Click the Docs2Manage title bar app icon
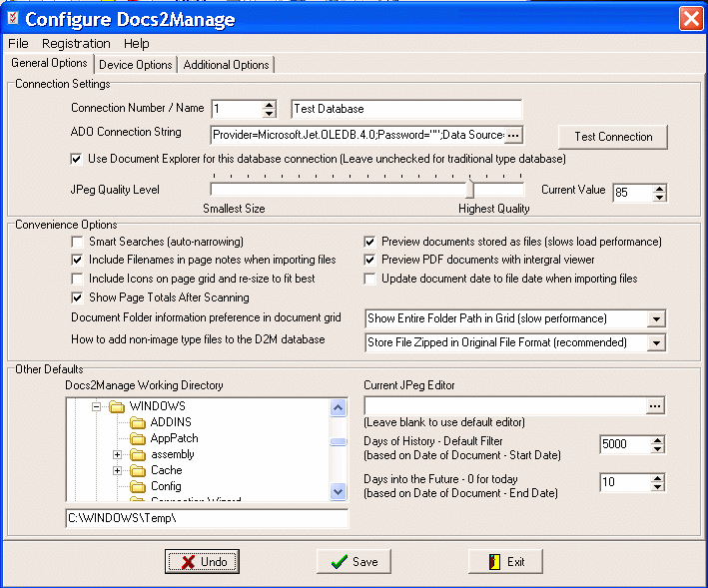This screenshot has width=708, height=588. click(x=13, y=18)
